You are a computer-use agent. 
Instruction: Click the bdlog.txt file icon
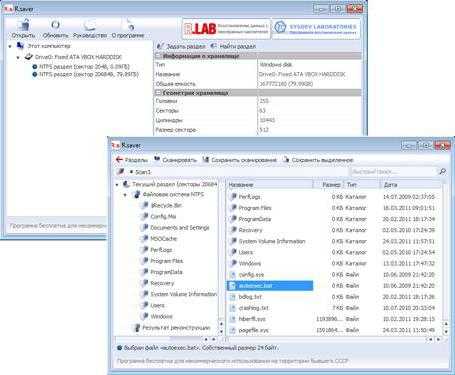point(233,297)
